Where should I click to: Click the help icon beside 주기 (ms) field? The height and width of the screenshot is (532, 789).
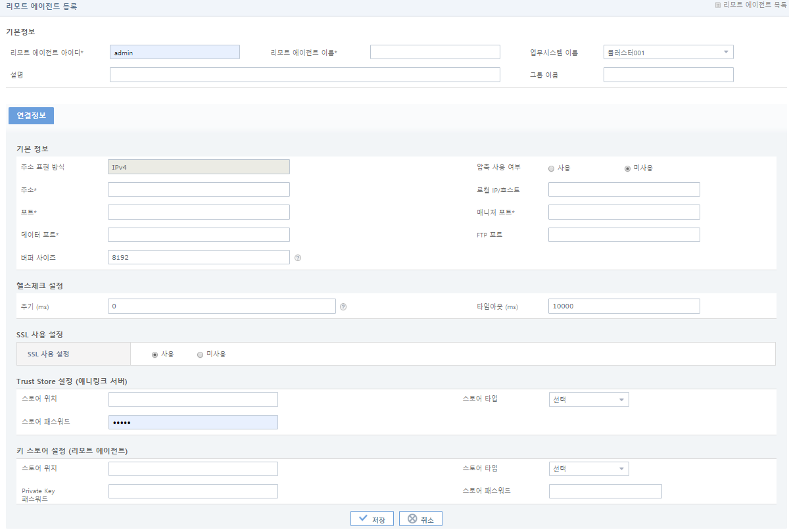pos(343,306)
